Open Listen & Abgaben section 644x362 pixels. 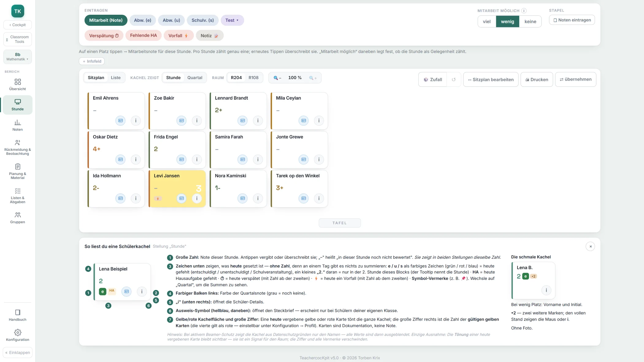tap(17, 196)
